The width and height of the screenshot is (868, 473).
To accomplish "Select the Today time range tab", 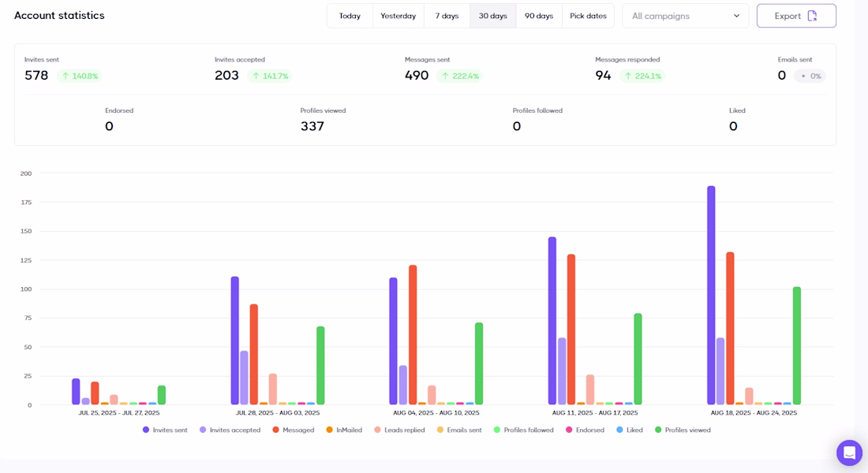I will pos(350,16).
